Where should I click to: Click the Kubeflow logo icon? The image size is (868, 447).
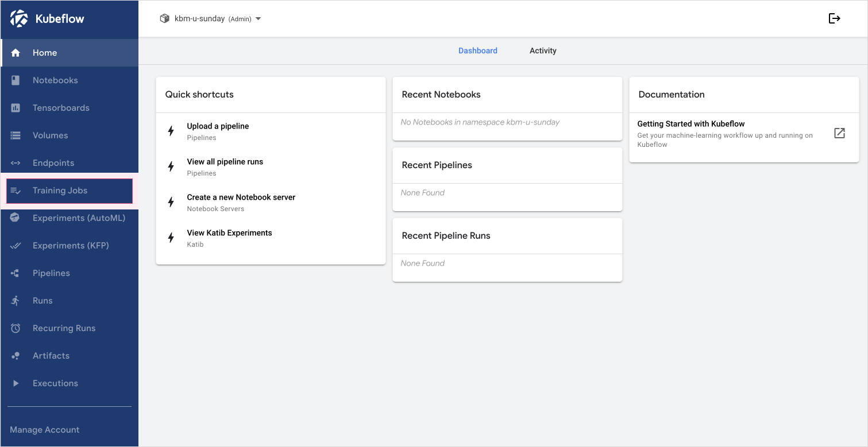tap(19, 18)
